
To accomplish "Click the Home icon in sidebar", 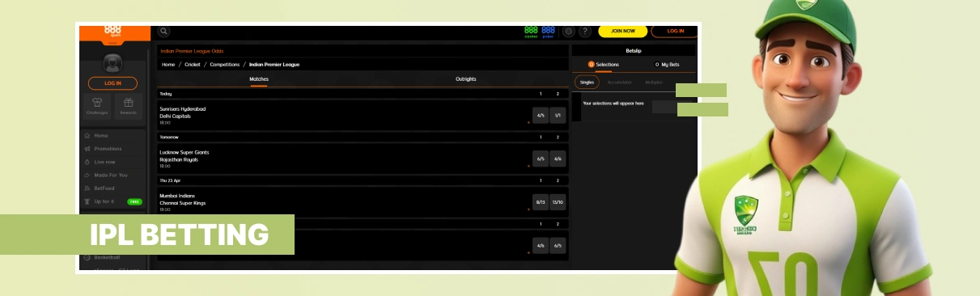I will point(87,136).
